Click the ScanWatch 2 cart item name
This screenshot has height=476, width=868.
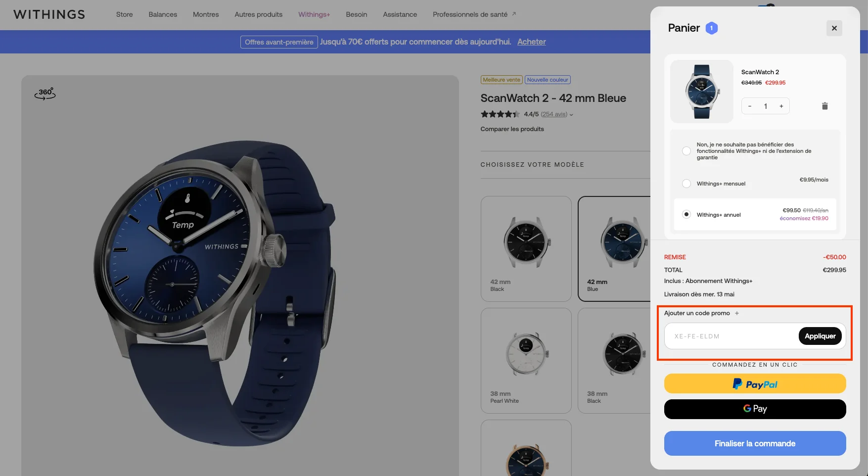(760, 72)
